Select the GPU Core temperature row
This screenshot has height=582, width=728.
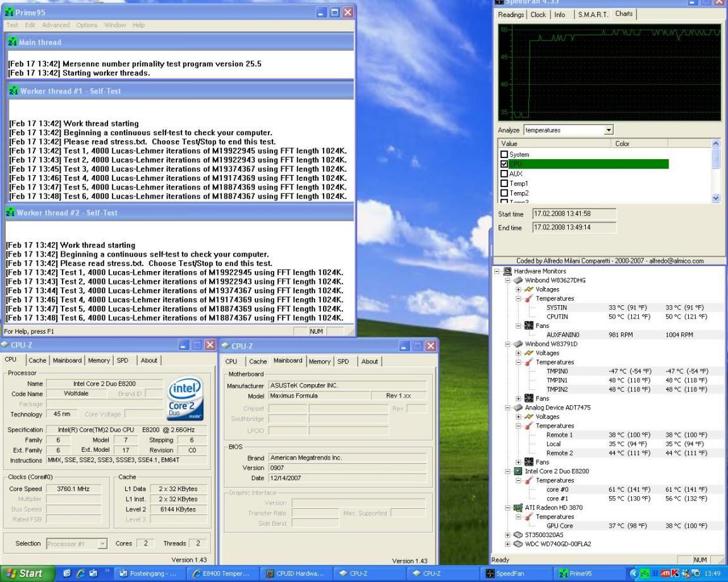[x=627, y=526]
